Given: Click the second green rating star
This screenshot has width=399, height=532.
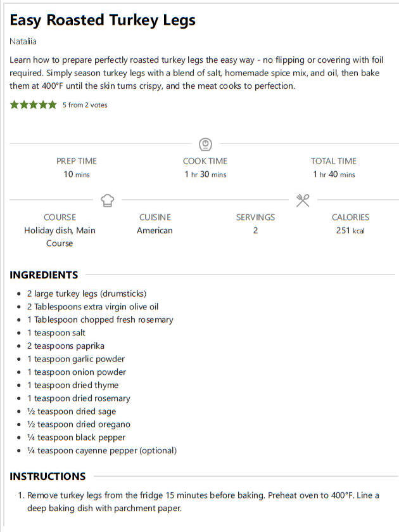Looking at the screenshot, I should 23,105.
